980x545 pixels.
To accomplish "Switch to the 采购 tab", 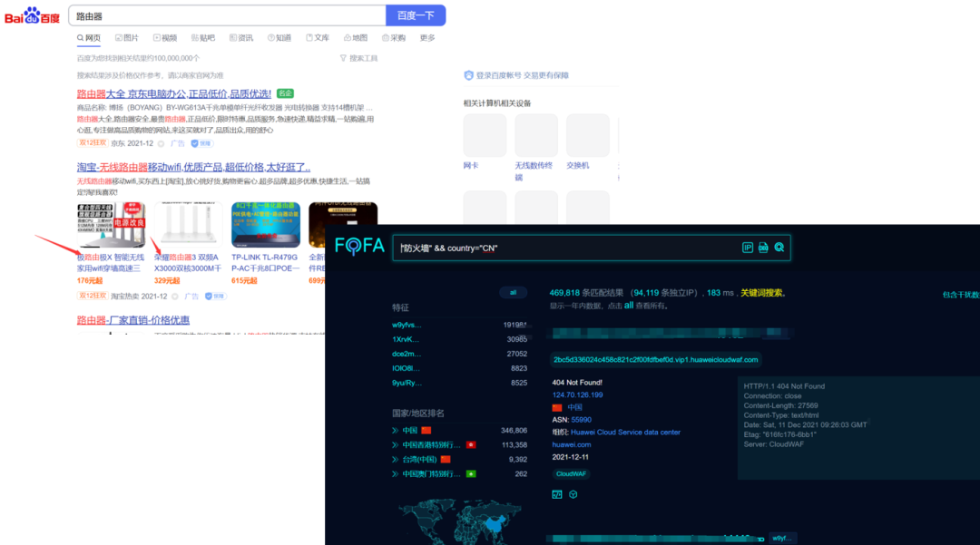I will [394, 38].
